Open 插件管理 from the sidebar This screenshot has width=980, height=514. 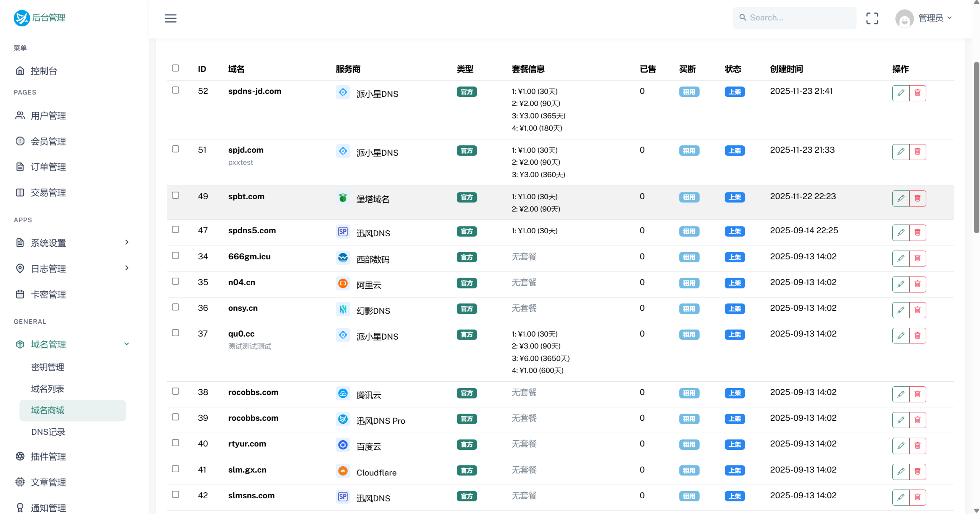click(48, 456)
